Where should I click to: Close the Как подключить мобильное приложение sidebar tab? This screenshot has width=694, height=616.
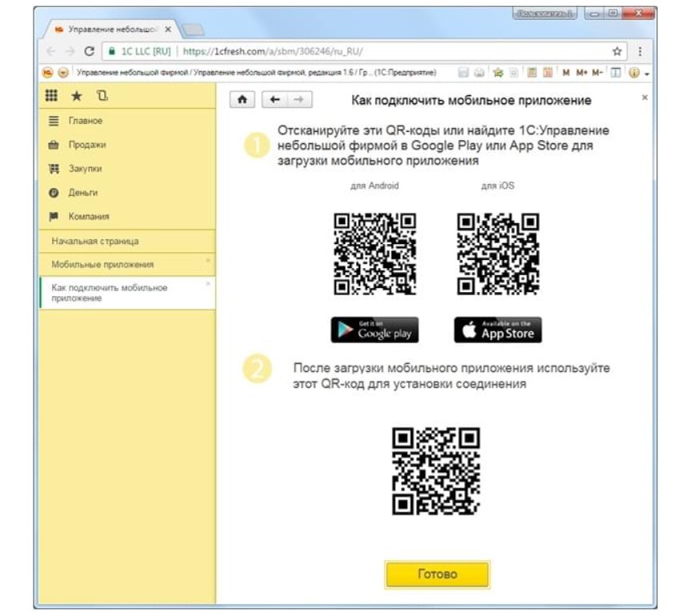pos(207,283)
